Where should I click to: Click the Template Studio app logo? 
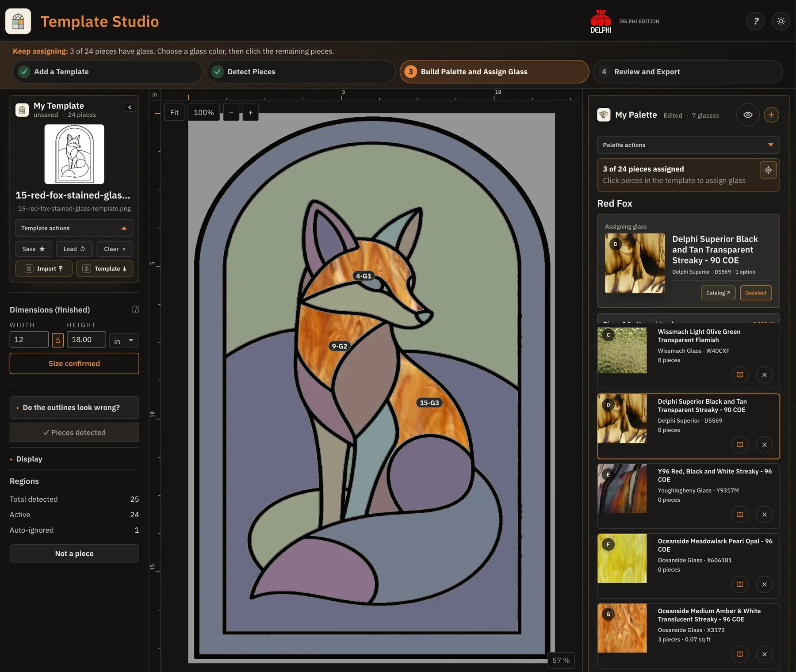[18, 21]
